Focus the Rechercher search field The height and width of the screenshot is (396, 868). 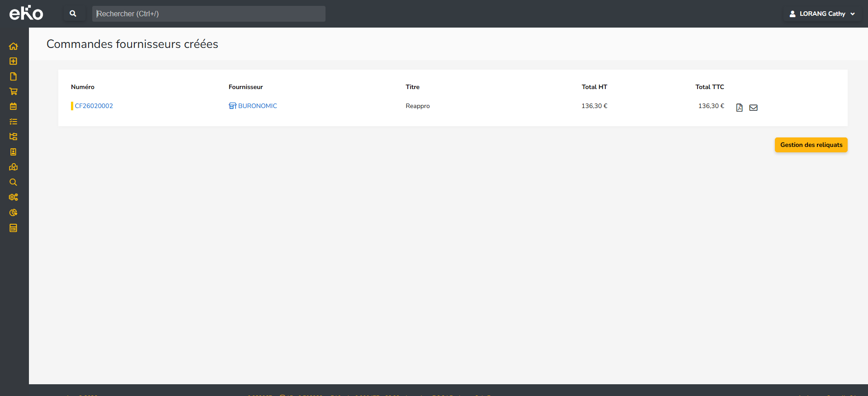[x=208, y=14]
